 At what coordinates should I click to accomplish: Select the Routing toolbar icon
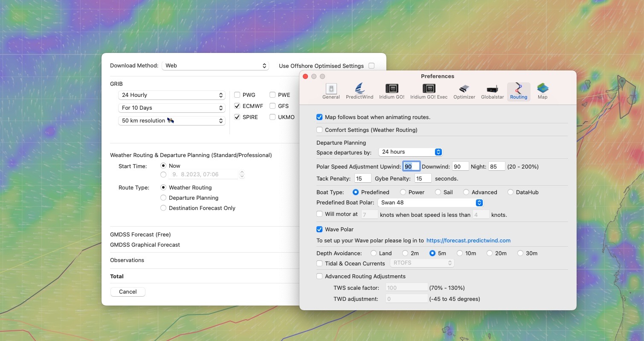tap(519, 91)
